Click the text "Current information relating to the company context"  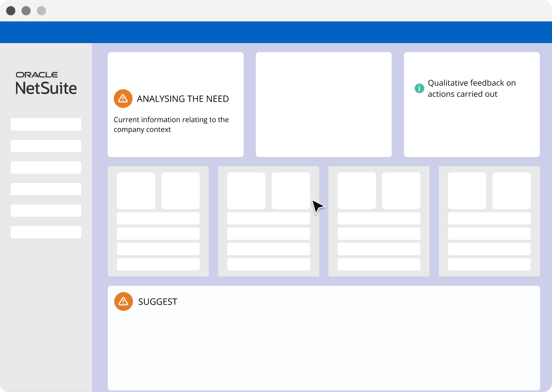point(171,125)
